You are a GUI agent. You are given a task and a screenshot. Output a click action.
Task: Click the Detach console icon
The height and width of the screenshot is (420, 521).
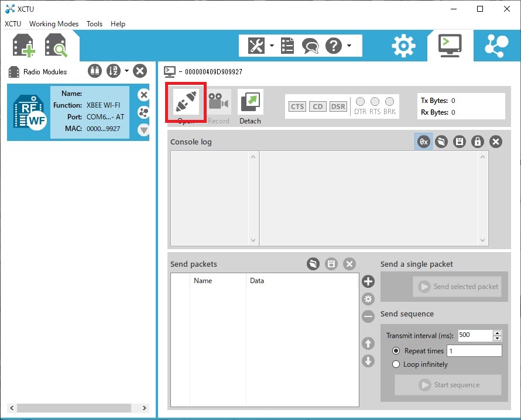coord(250,102)
